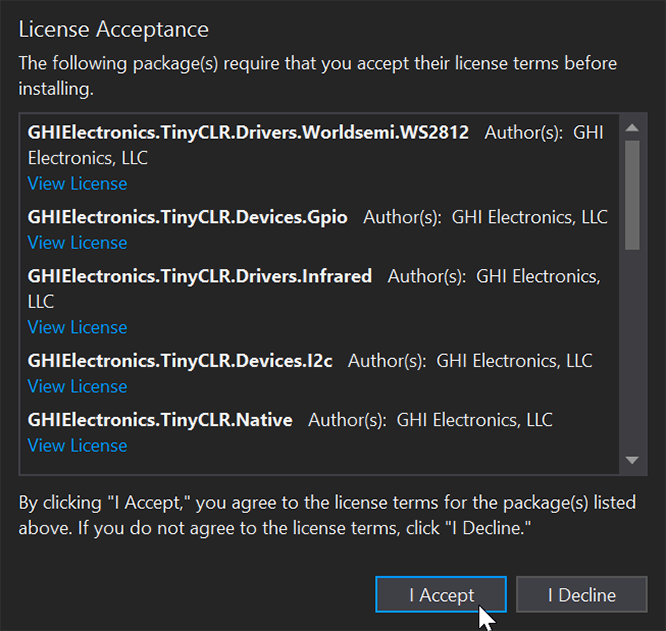666x631 pixels.
Task: Click the 'following package(s) require' description text
Action: pos(317,76)
